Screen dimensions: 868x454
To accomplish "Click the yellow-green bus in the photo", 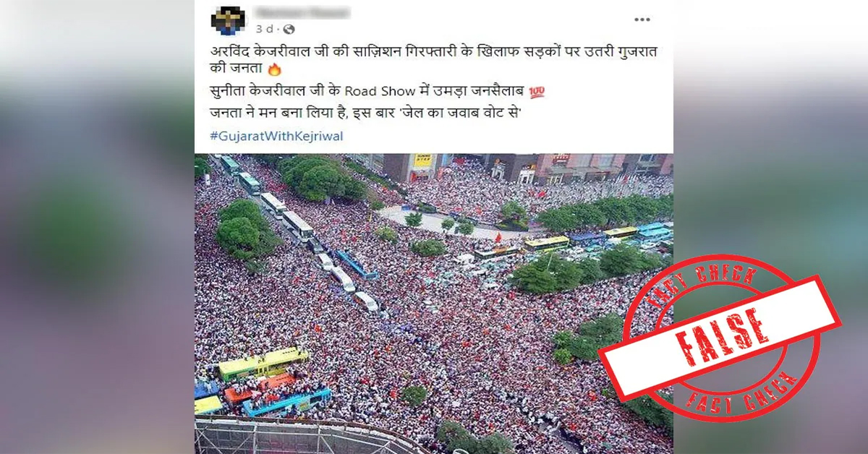I will click(263, 364).
